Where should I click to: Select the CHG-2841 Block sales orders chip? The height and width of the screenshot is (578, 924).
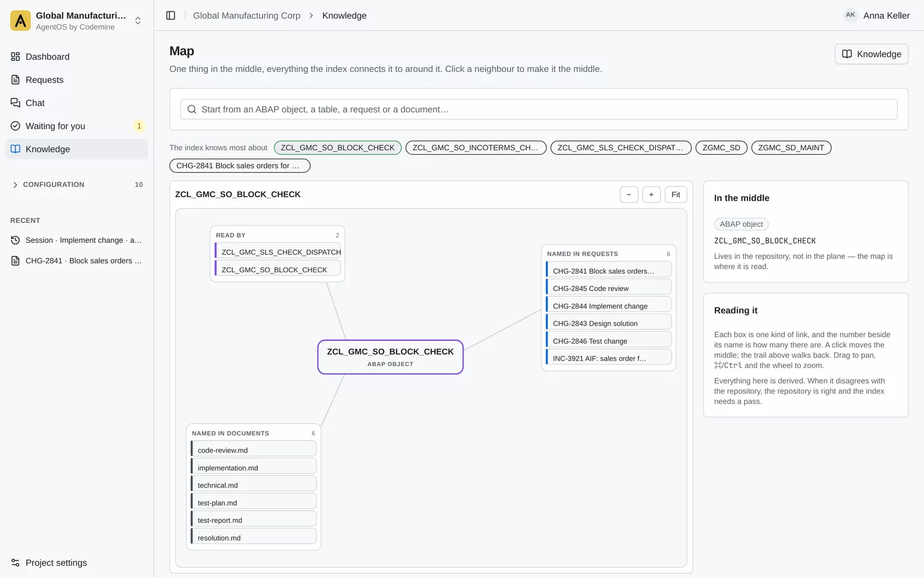pyautogui.click(x=240, y=166)
